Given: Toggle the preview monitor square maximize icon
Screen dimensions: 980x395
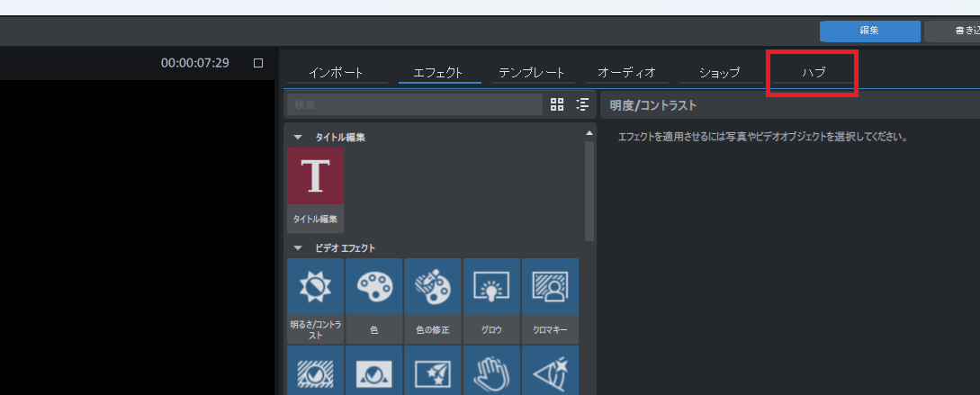Looking at the screenshot, I should (x=258, y=63).
